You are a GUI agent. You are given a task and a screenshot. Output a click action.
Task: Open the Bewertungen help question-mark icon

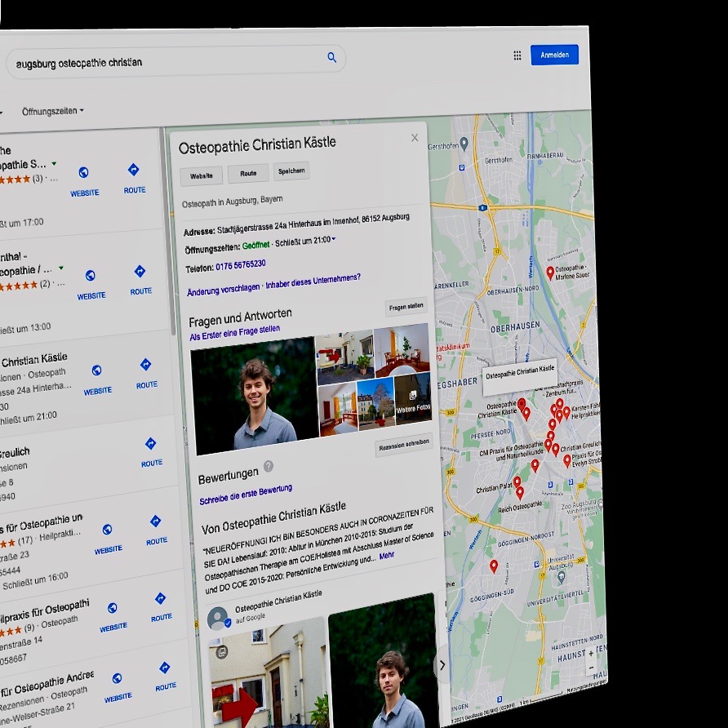268,467
